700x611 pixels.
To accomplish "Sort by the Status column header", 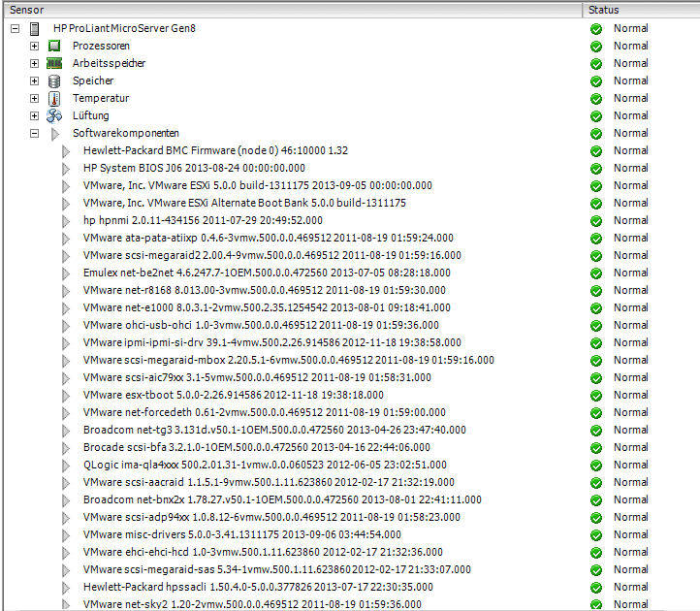I will point(642,10).
